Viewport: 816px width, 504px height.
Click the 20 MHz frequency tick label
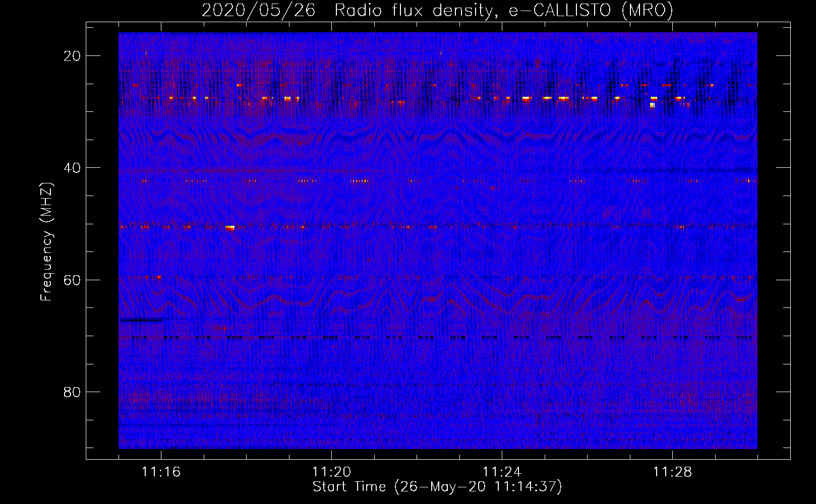point(73,56)
